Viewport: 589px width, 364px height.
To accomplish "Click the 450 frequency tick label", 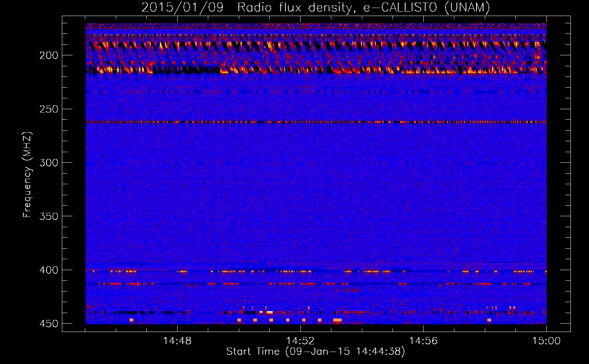I will point(48,324).
